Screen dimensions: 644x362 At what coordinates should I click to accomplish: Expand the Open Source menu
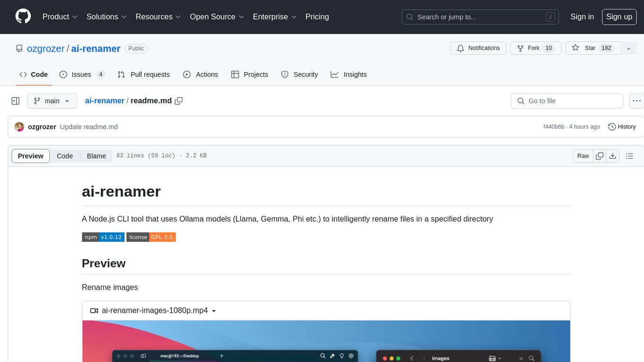tap(217, 17)
